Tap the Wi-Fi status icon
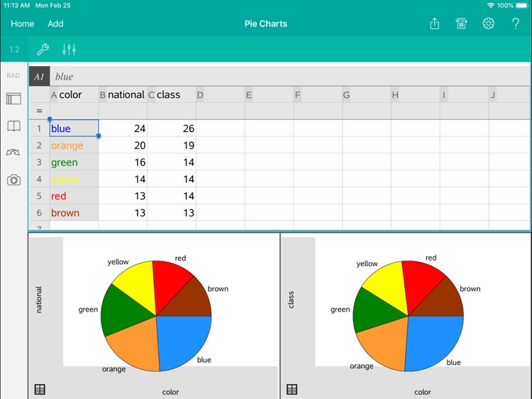Viewport: 532px width, 399px height. tap(490, 6)
